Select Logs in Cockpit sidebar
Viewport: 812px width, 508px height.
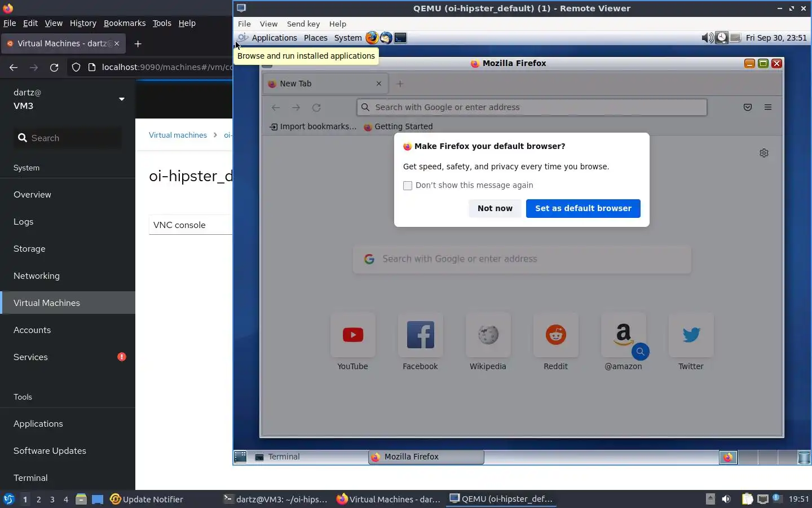tap(68, 221)
